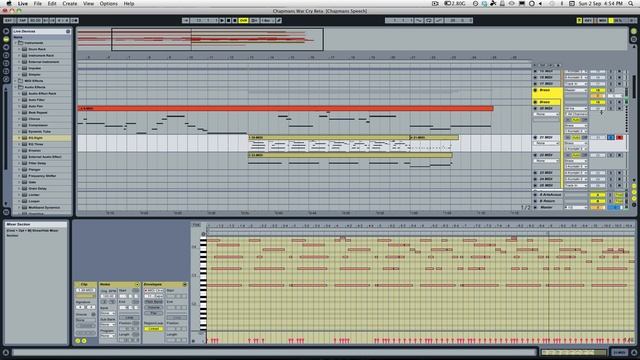Toggle the OVR overdub button

[x=243, y=20]
